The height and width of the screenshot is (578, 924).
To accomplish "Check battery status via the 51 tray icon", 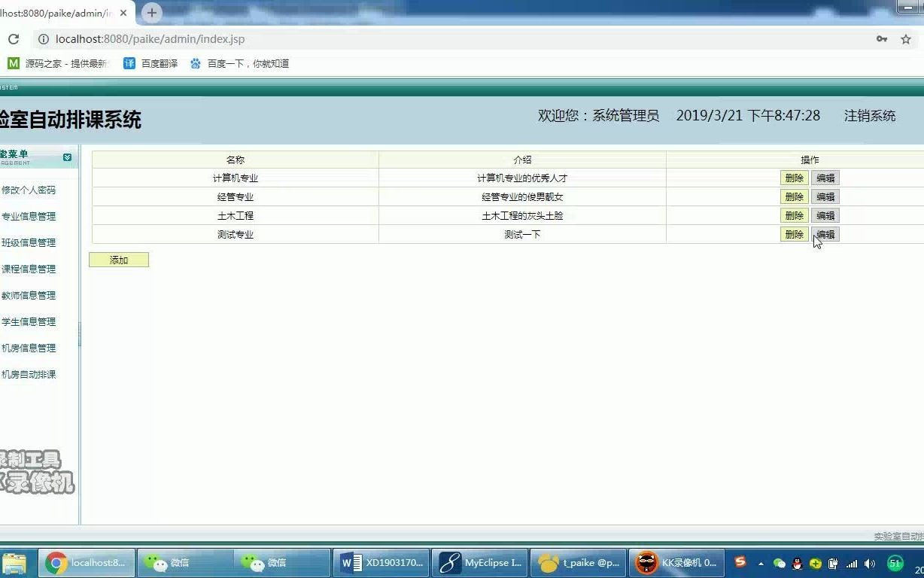I will [x=894, y=562].
